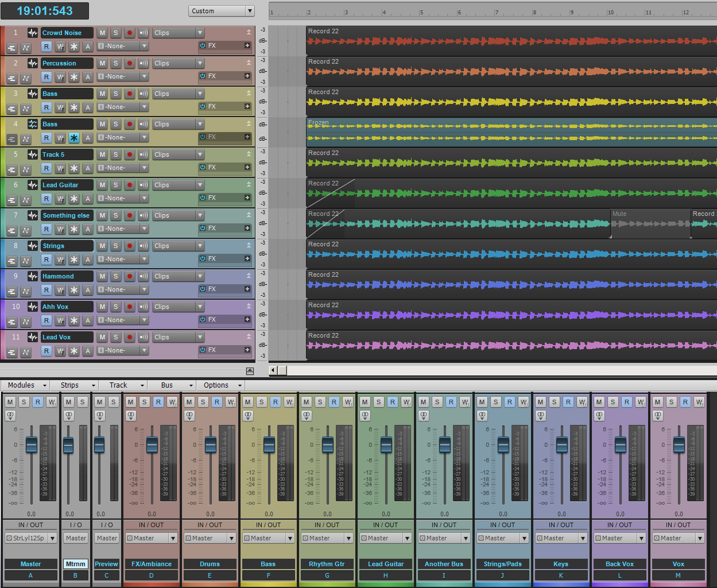
Task: Open the Custom track control preset dropdown
Action: [250, 11]
